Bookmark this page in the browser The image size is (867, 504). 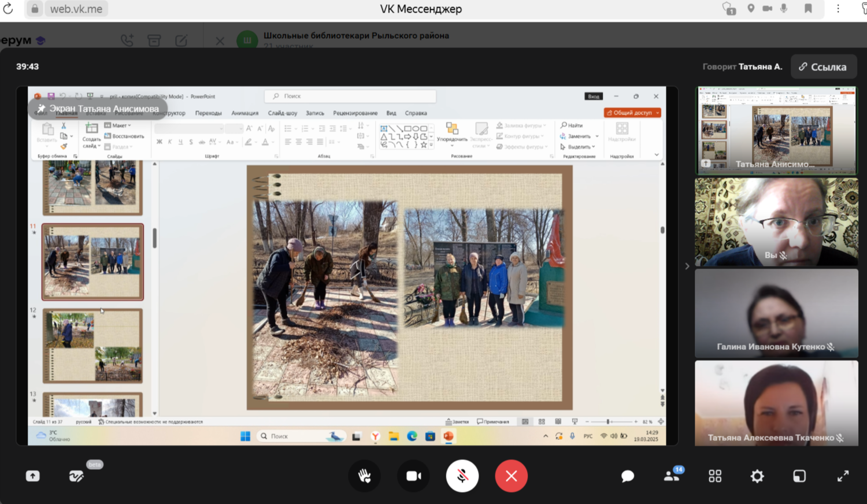coord(808,8)
